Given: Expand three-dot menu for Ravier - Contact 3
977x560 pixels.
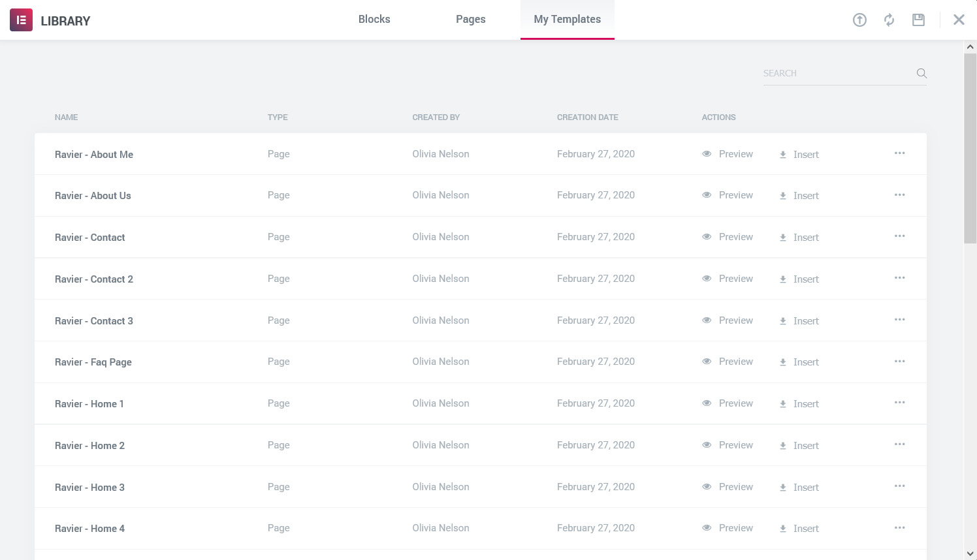Looking at the screenshot, I should click(x=899, y=320).
